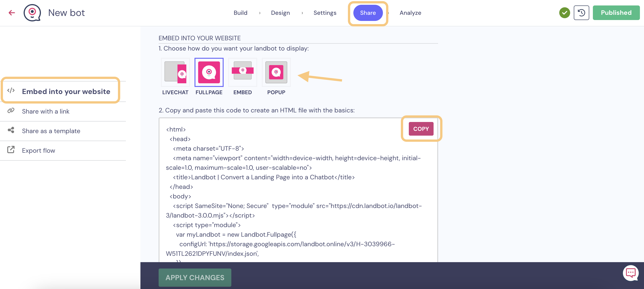Click Apply Changes button
Image resolution: width=644 pixels, height=289 pixels.
pos(195,277)
